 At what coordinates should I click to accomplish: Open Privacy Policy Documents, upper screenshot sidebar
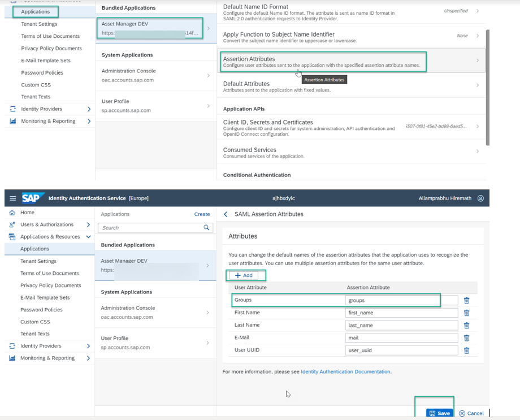point(51,49)
